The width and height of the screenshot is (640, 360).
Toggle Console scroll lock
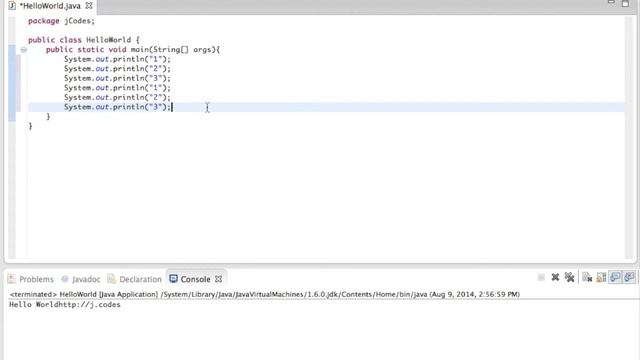coord(601,278)
